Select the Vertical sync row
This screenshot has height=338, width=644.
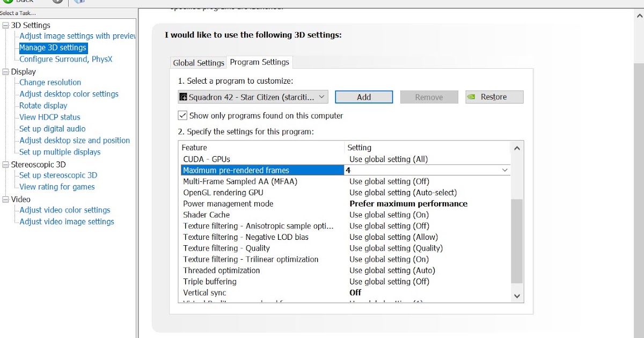(345, 292)
